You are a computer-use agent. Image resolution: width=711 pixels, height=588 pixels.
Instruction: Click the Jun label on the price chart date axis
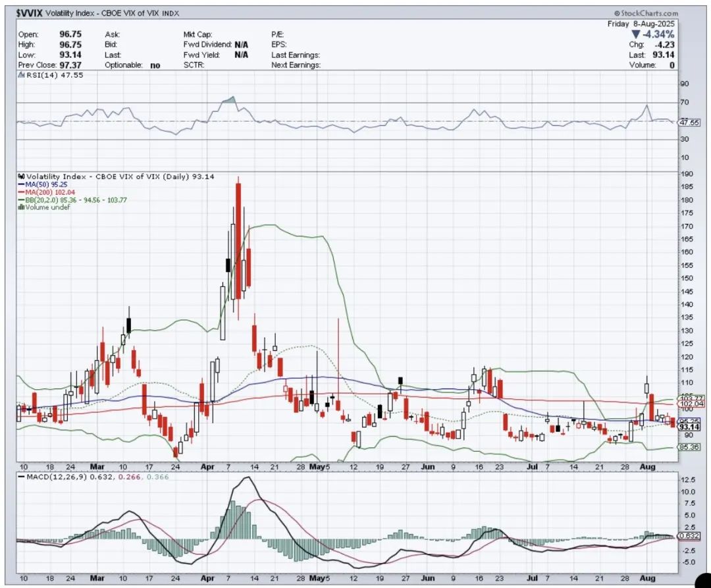428,466
